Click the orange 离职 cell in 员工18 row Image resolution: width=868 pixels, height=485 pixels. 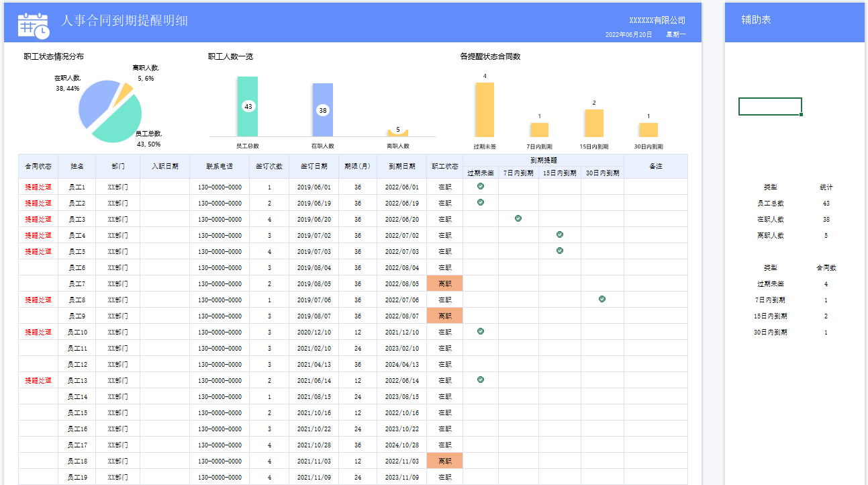(x=444, y=461)
